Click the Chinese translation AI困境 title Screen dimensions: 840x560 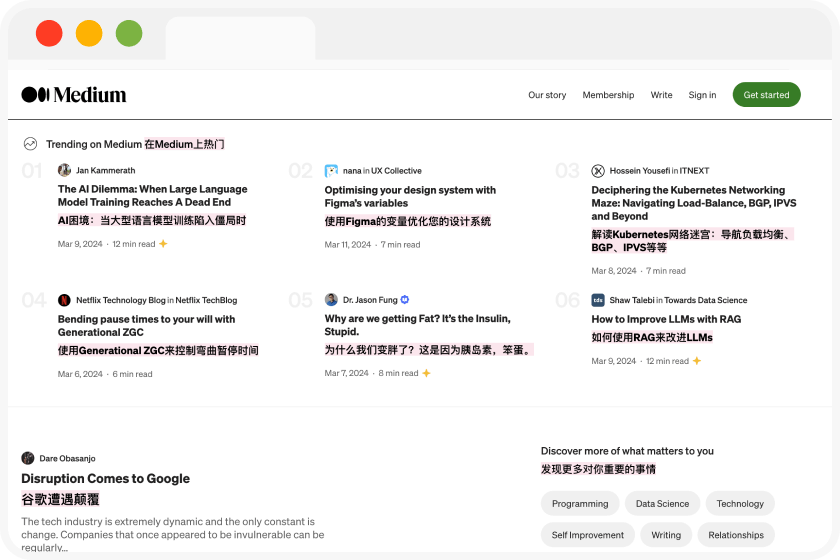pos(152,220)
